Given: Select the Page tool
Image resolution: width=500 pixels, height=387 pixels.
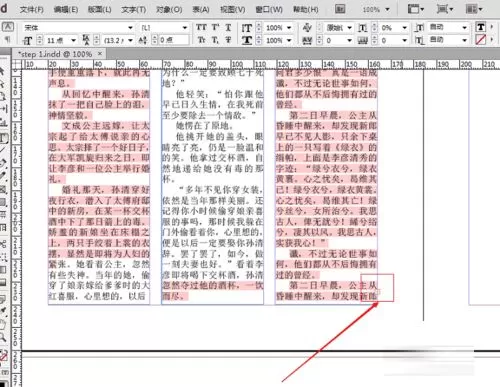Looking at the screenshot, I should click(3, 97).
